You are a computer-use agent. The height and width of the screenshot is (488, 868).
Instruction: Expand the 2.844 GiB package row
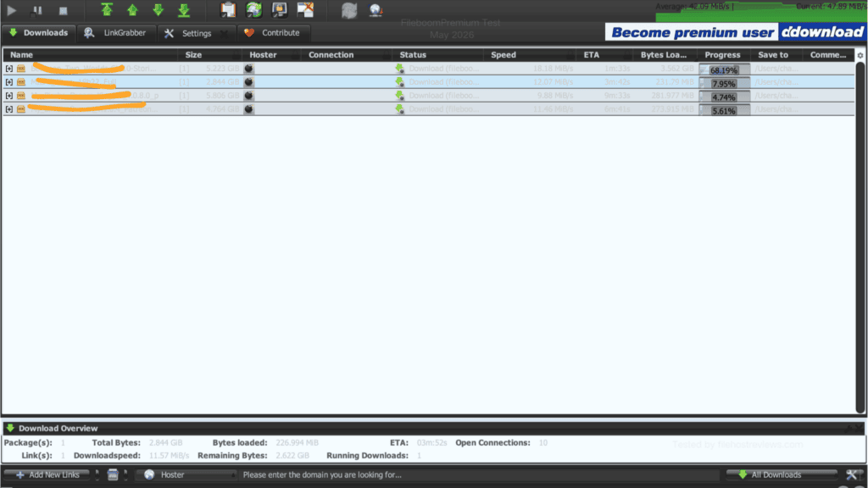8,82
